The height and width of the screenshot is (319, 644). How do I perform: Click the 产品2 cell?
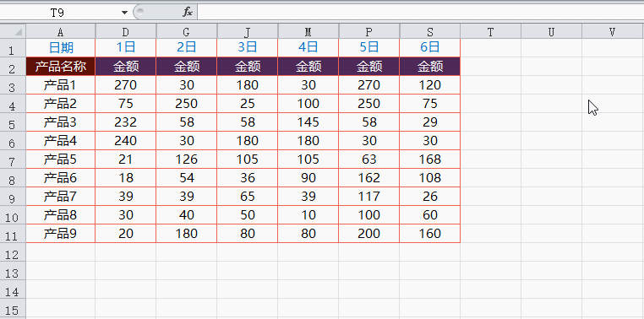click(61, 104)
